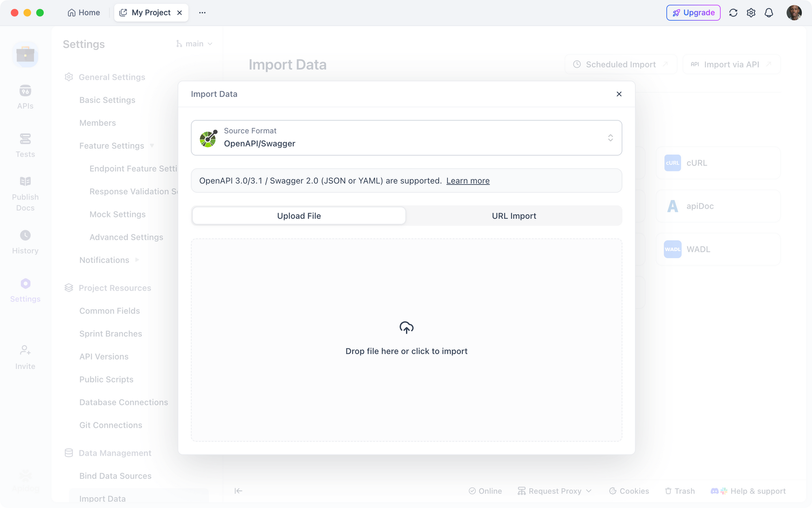Open the notifications bell
The height and width of the screenshot is (508, 812).
click(x=769, y=13)
